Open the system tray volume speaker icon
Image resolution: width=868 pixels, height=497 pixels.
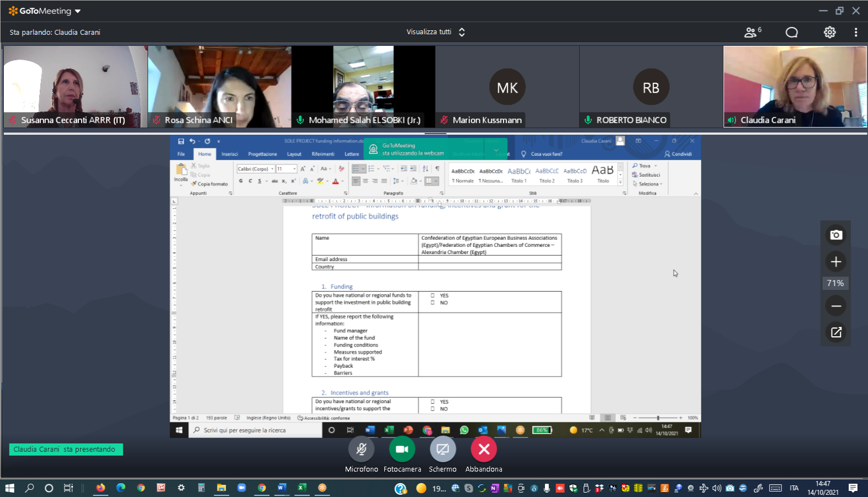click(717, 488)
